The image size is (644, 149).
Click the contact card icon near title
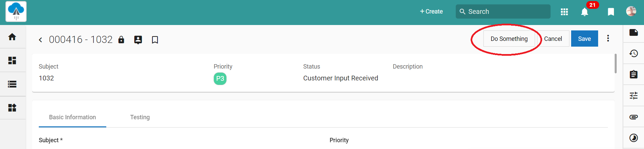tap(138, 40)
